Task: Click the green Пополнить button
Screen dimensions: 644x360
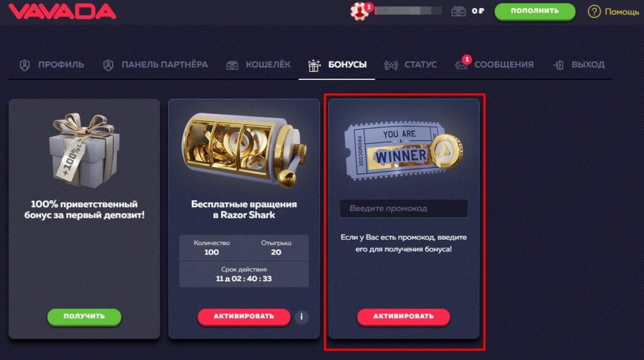Action: tap(535, 11)
